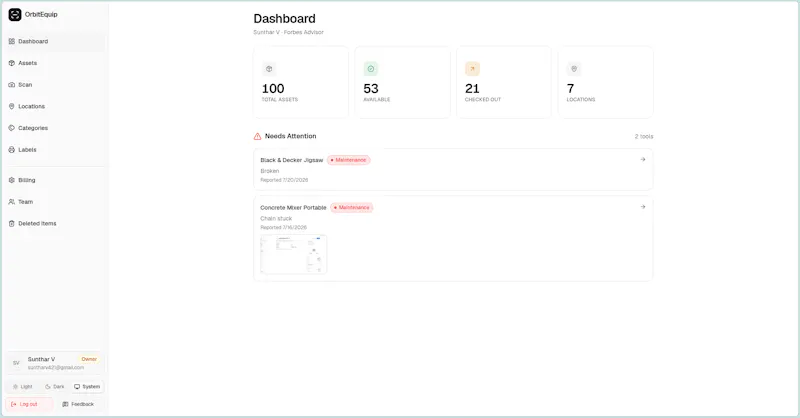
Task: Open Black & Decker Jigsaw via arrow
Action: tap(643, 160)
